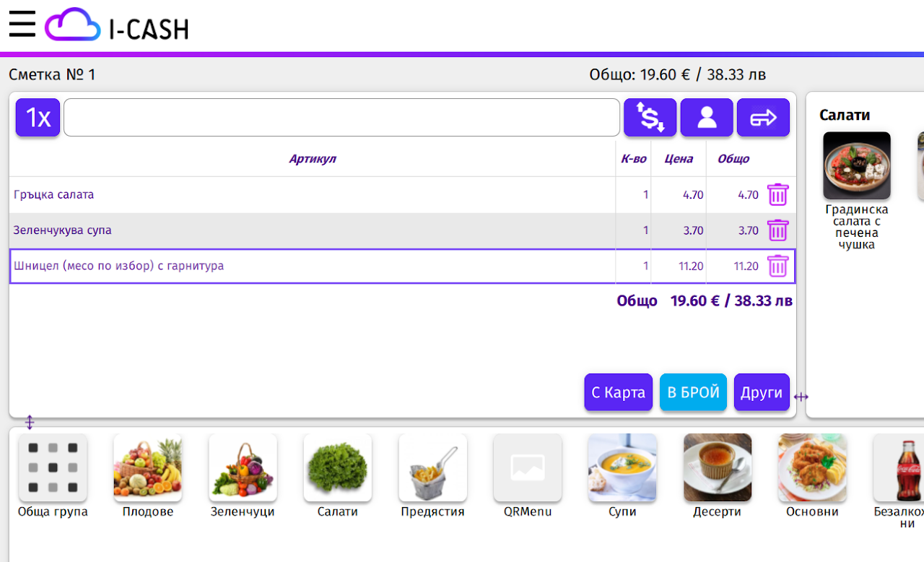Image resolution: width=924 pixels, height=562 pixels.
Task: Open the Плодове category
Action: 147,476
